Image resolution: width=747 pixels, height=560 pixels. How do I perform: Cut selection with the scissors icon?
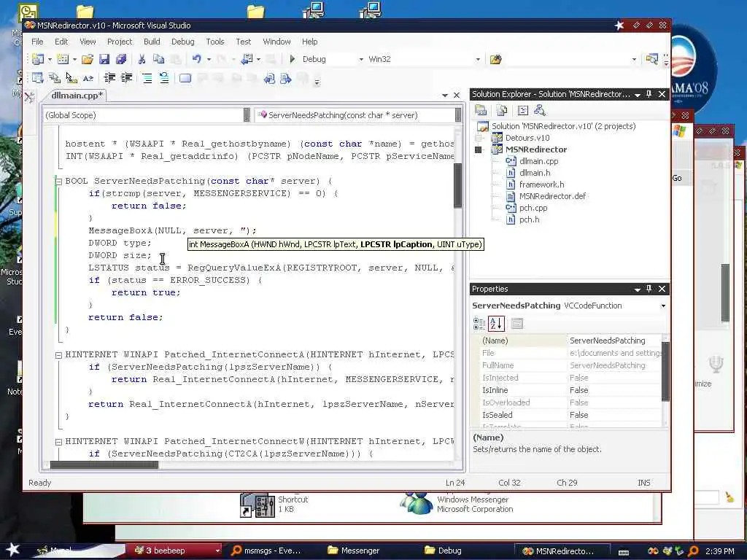point(142,59)
